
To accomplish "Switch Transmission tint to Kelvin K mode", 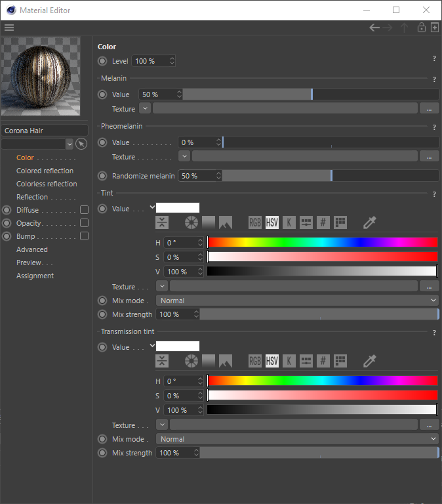I will point(289,361).
